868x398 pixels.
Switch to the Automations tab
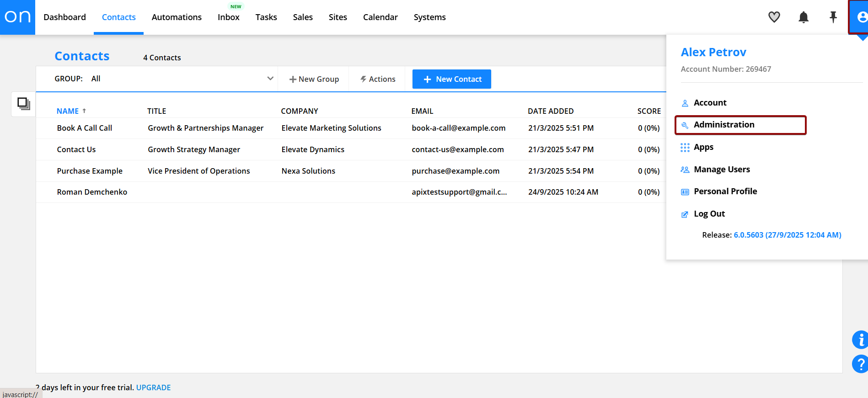pos(177,17)
